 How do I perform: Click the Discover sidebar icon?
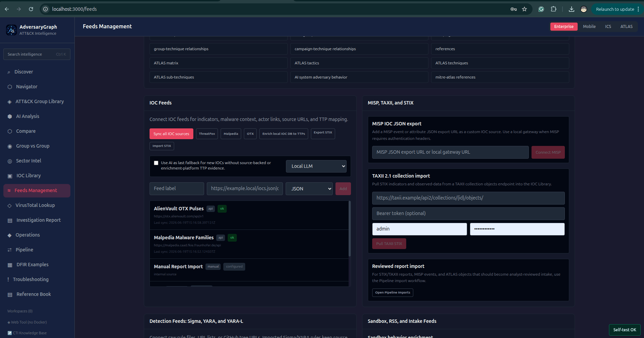(9, 72)
